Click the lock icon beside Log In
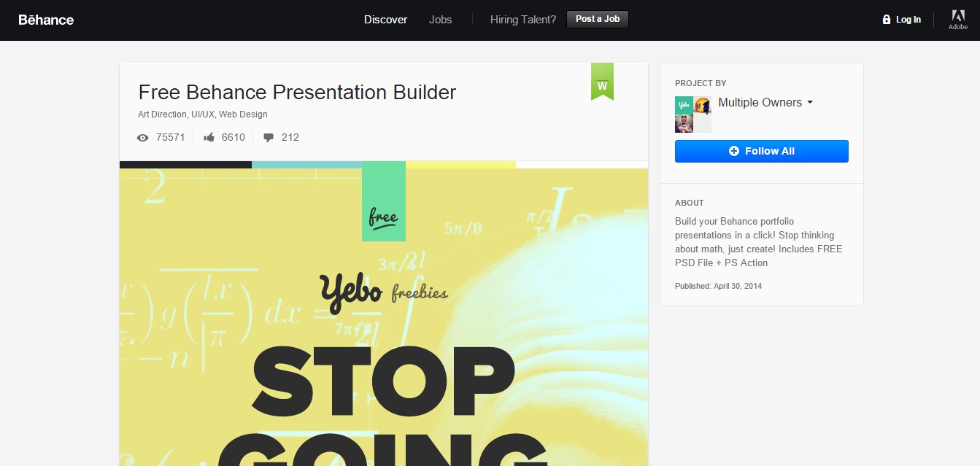Viewport: 980px width, 466px height. (x=887, y=20)
